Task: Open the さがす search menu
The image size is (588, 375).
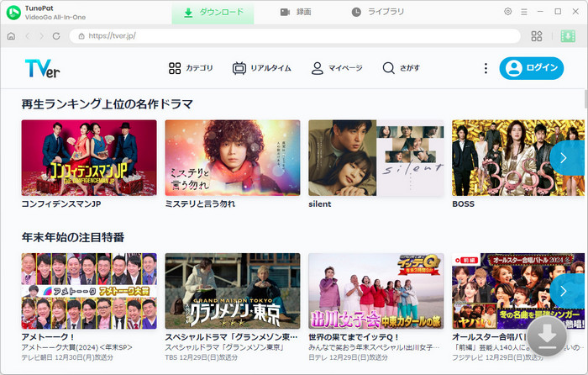Action: 401,68
